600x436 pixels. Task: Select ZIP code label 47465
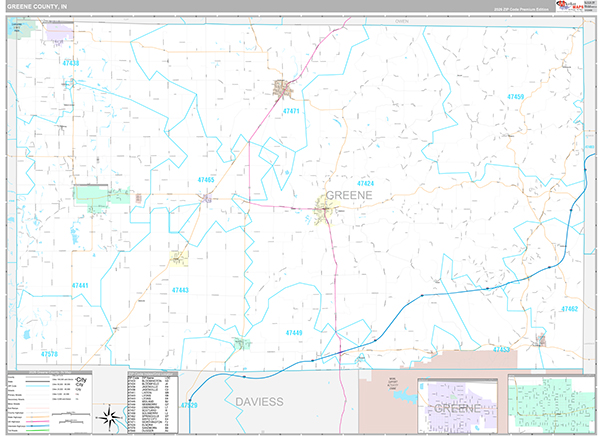tap(206, 180)
